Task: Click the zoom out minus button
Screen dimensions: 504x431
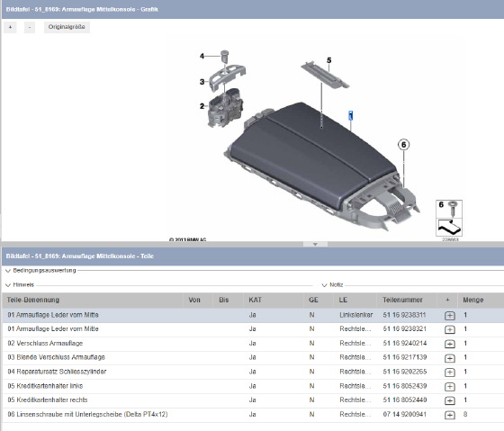Action: [30, 27]
